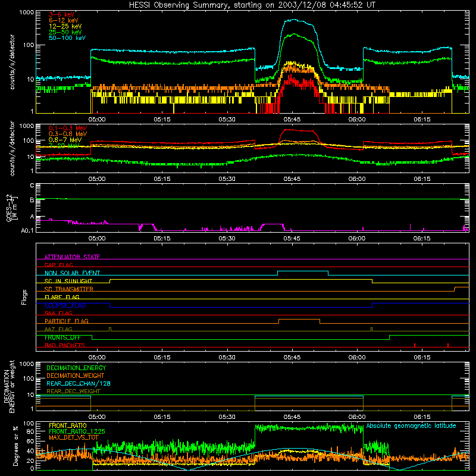Click the ATTENUATOR_STATE flag label
Screen dimensions: 476x476
[72, 257]
